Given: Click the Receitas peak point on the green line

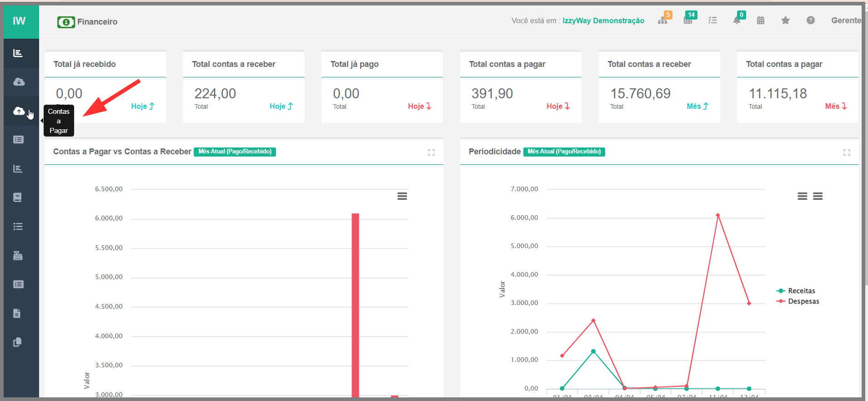Looking at the screenshot, I should 593,351.
